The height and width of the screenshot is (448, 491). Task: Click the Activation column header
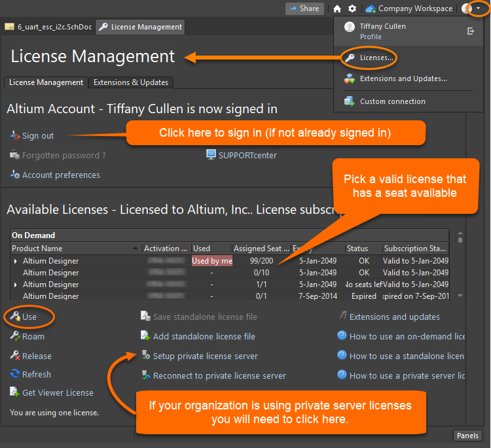166,249
